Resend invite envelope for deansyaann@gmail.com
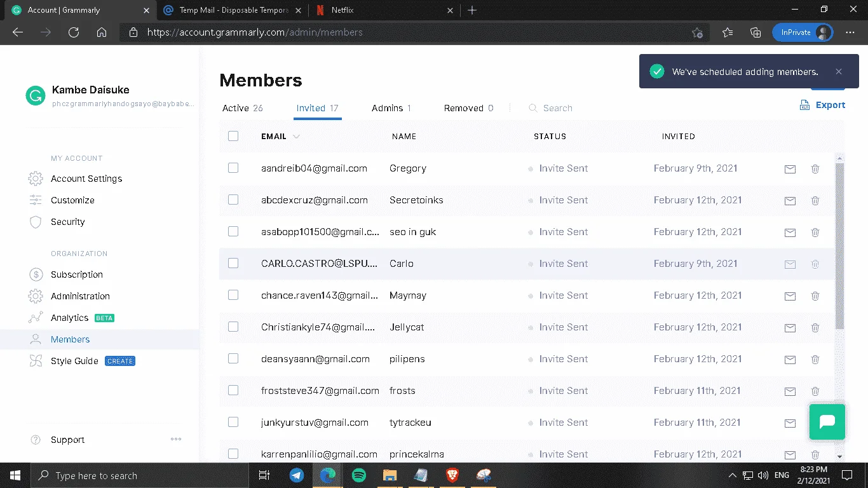Image resolution: width=868 pixels, height=488 pixels. click(790, 360)
